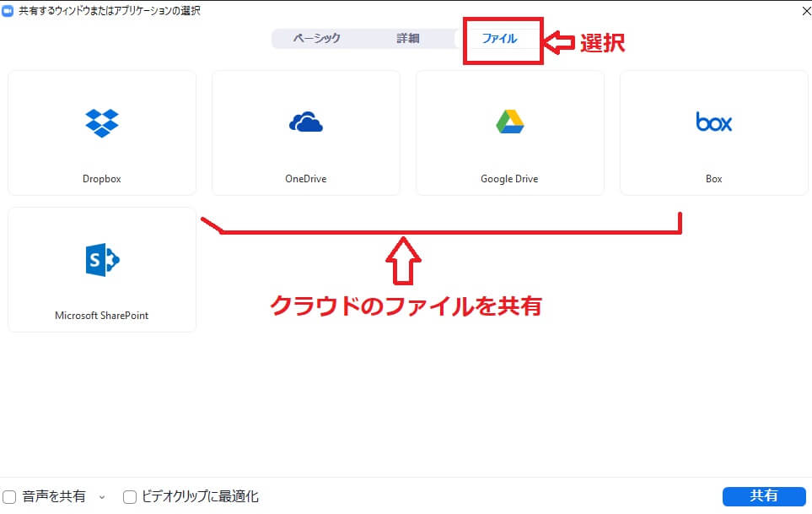812x514 pixels.
Task: Click the Zoom camera icon in title bar
Action: (x=8, y=11)
